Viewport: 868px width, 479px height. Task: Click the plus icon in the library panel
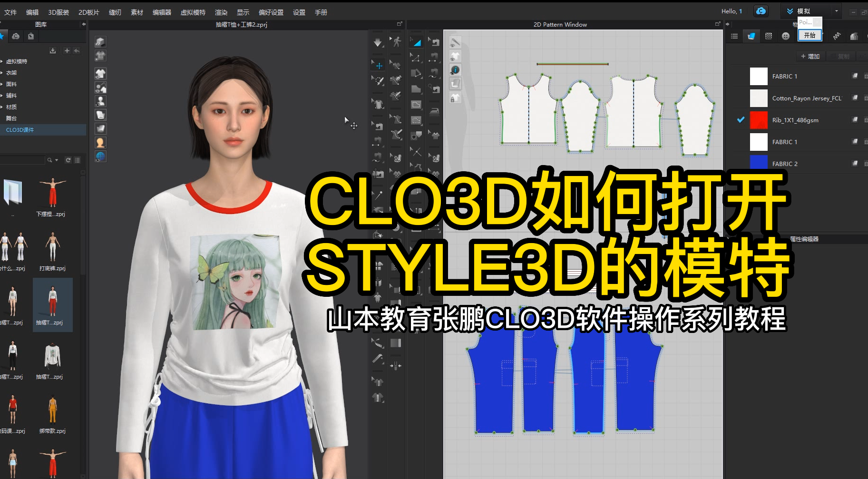(67, 50)
